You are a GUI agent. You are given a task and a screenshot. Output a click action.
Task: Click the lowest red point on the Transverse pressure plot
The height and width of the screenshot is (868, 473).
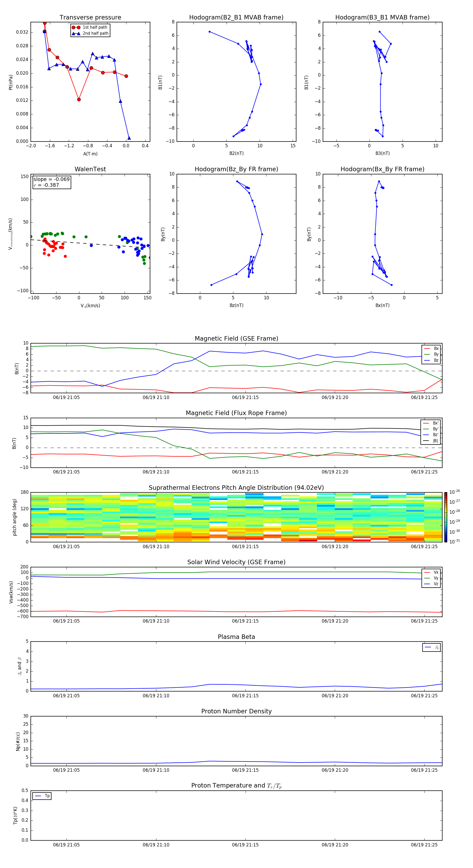click(x=79, y=99)
